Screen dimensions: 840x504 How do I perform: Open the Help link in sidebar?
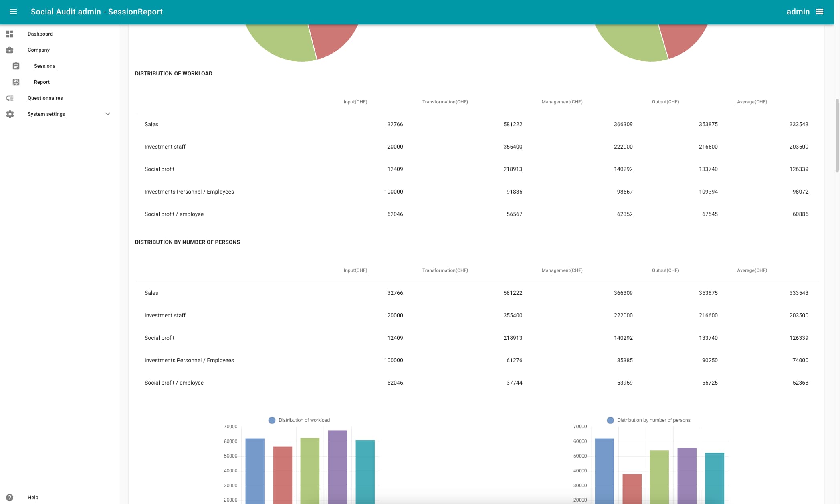pos(33,497)
